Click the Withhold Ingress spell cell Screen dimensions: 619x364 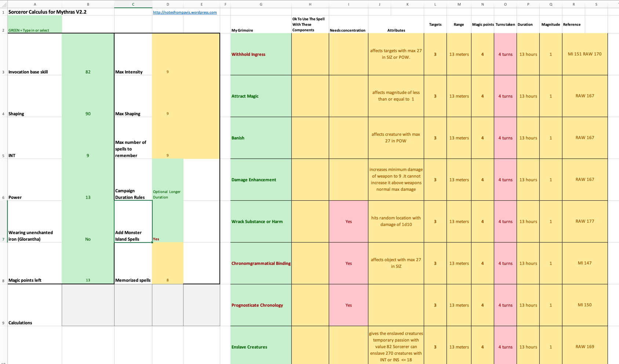point(261,54)
